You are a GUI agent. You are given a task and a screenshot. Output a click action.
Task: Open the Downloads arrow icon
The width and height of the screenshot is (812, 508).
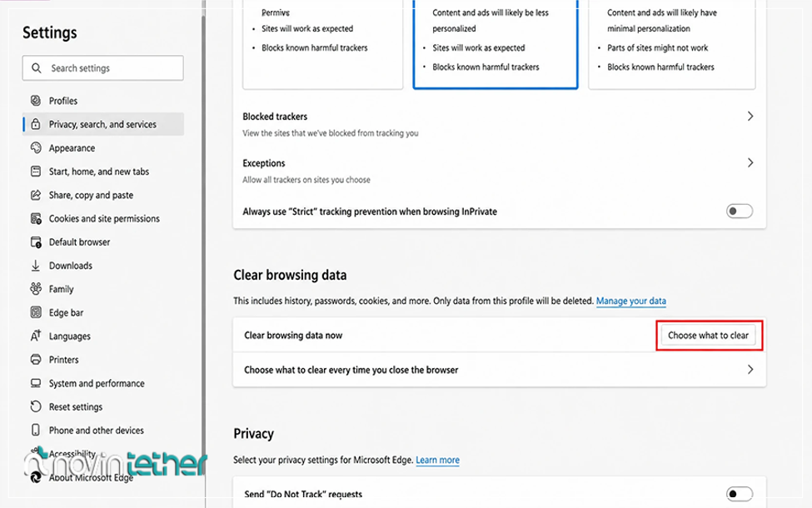tap(36, 266)
